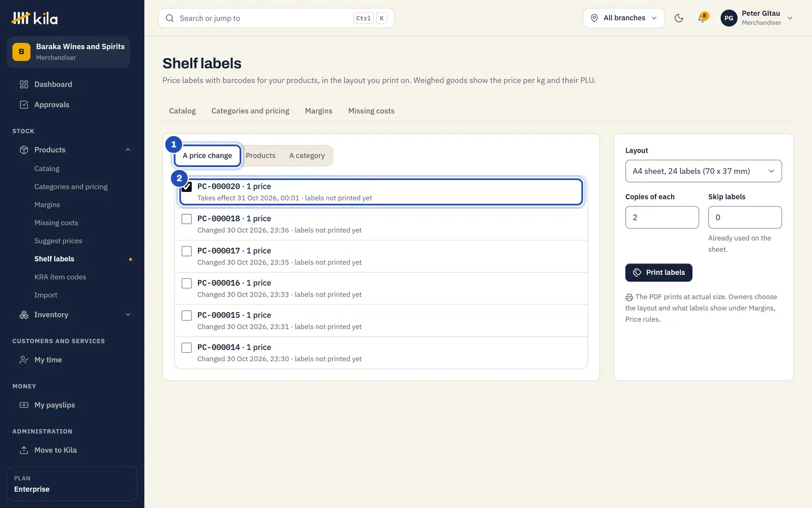Click the Dashboard grid icon
The image size is (812, 508).
24,85
